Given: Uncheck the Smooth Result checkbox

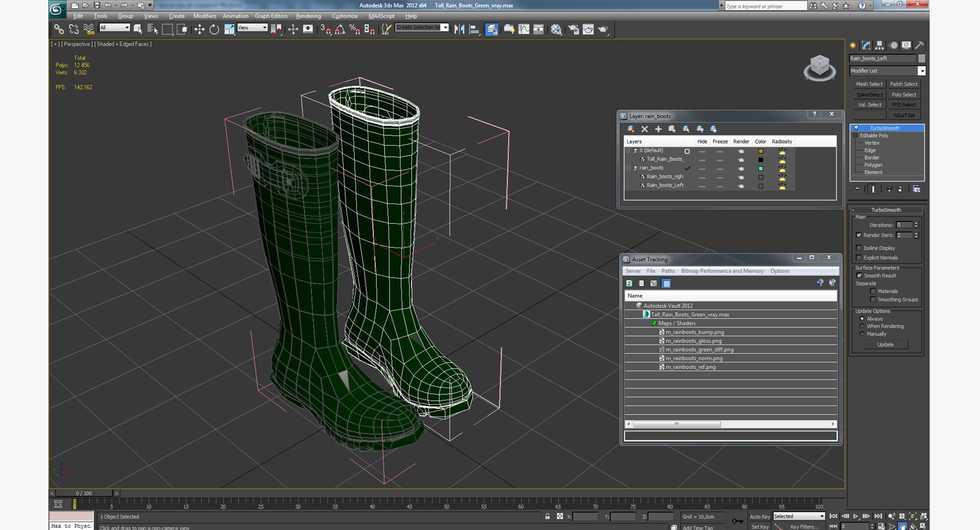Looking at the screenshot, I should [859, 276].
